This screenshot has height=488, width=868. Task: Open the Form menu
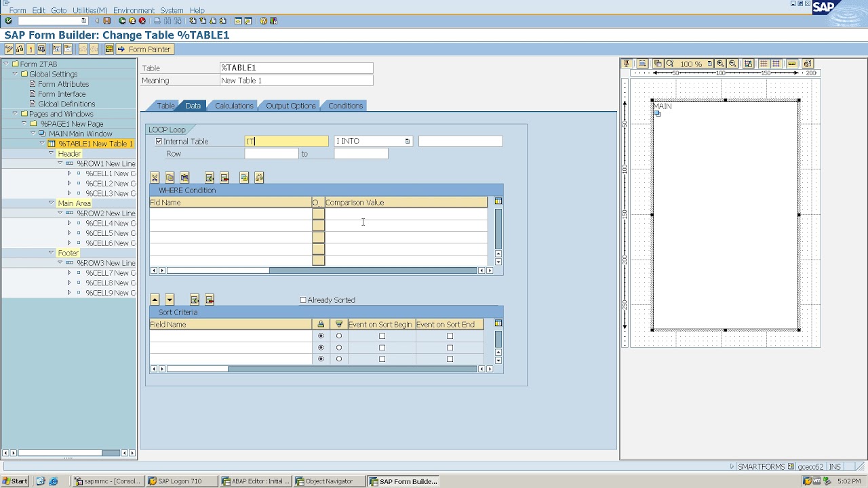pos(18,10)
